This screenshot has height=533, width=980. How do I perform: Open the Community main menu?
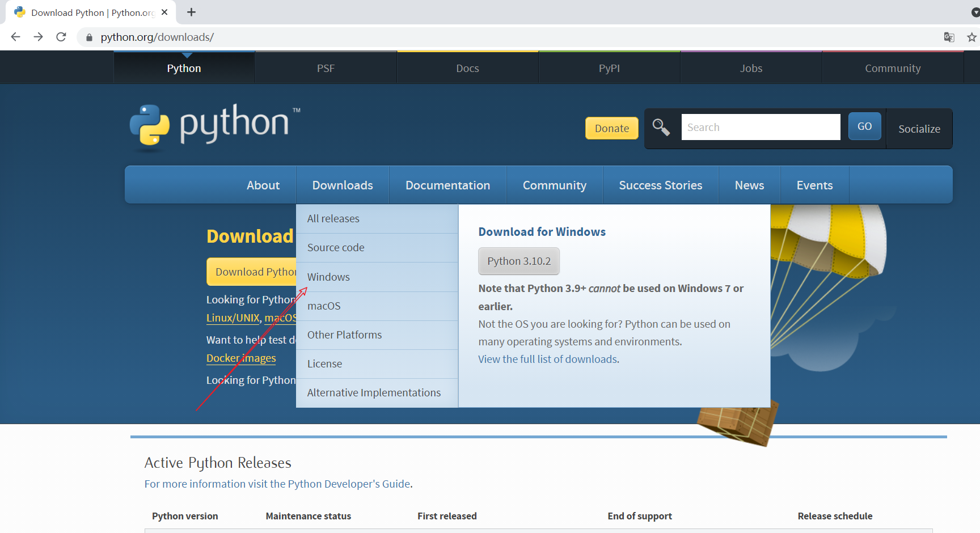click(555, 185)
